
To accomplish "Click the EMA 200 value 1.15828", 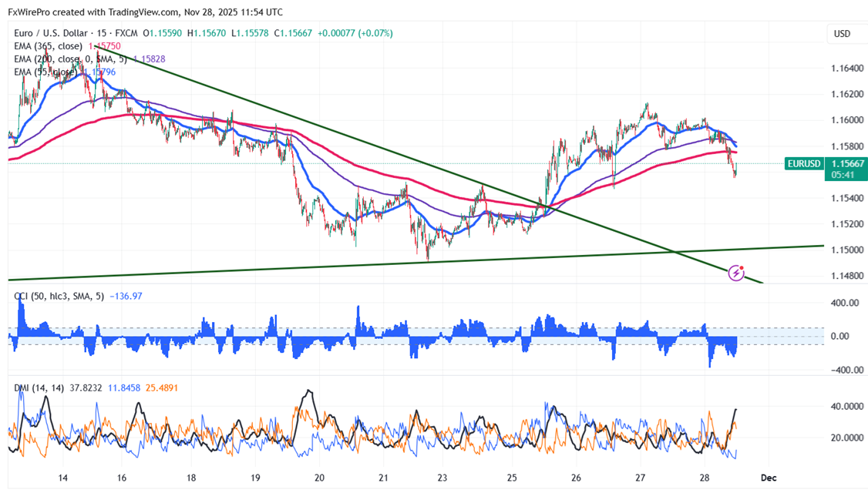I will pyautogui.click(x=149, y=59).
